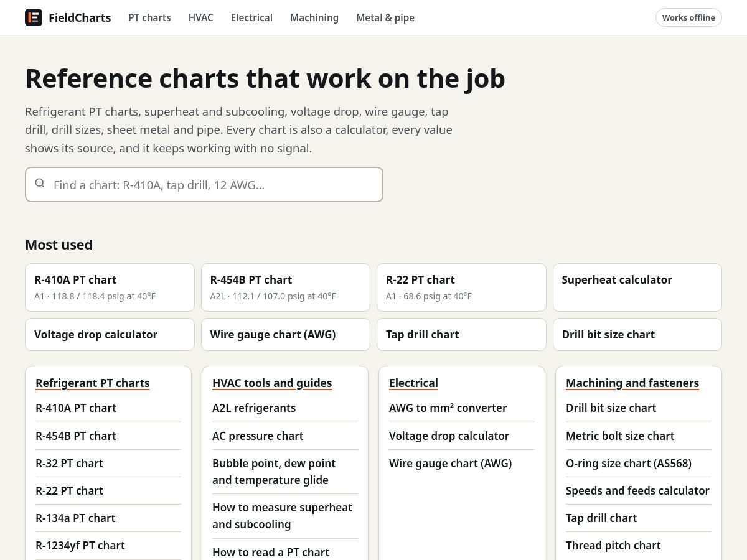Image resolution: width=747 pixels, height=560 pixels.
Task: Open the PT charts nav menu
Action: click(x=149, y=17)
